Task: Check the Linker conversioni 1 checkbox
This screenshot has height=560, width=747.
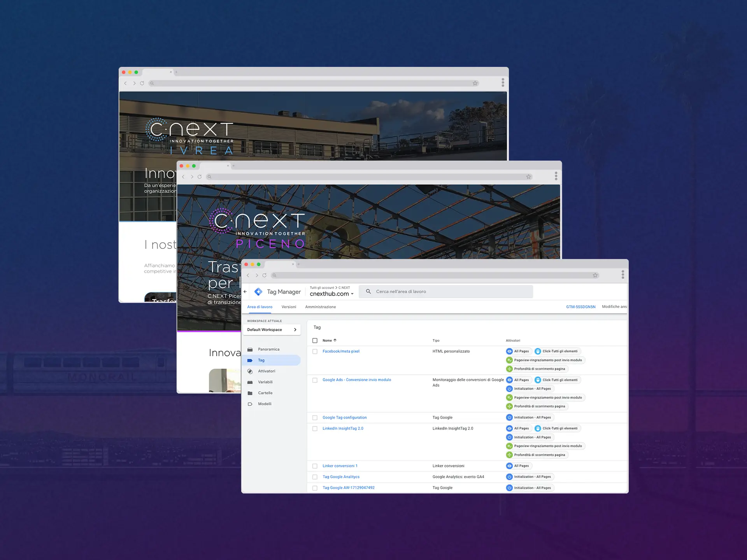Action: 315,466
